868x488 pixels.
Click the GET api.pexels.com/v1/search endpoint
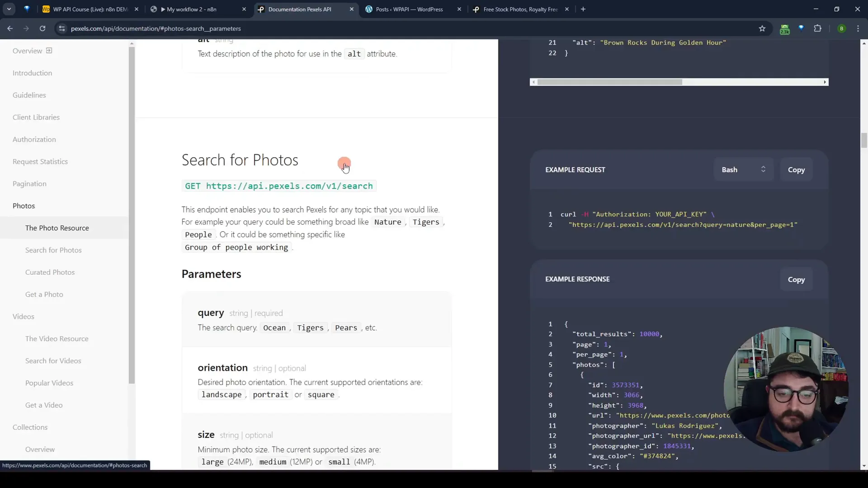[x=279, y=186]
